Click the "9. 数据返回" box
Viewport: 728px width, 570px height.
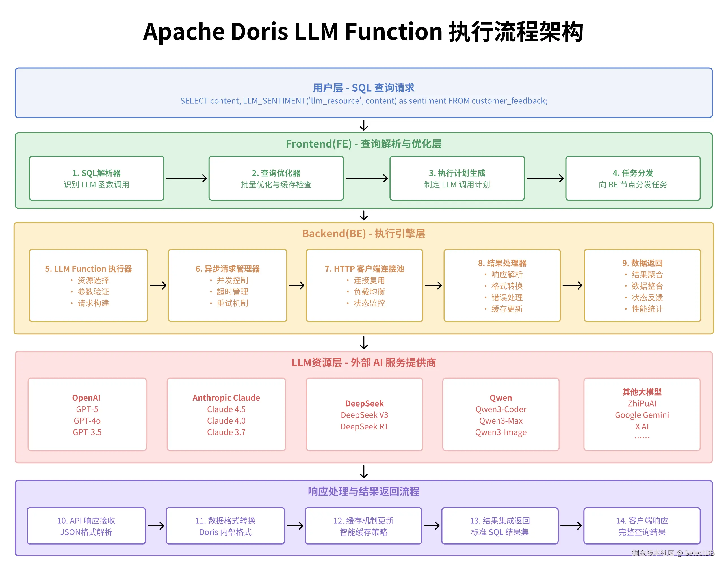coord(643,285)
